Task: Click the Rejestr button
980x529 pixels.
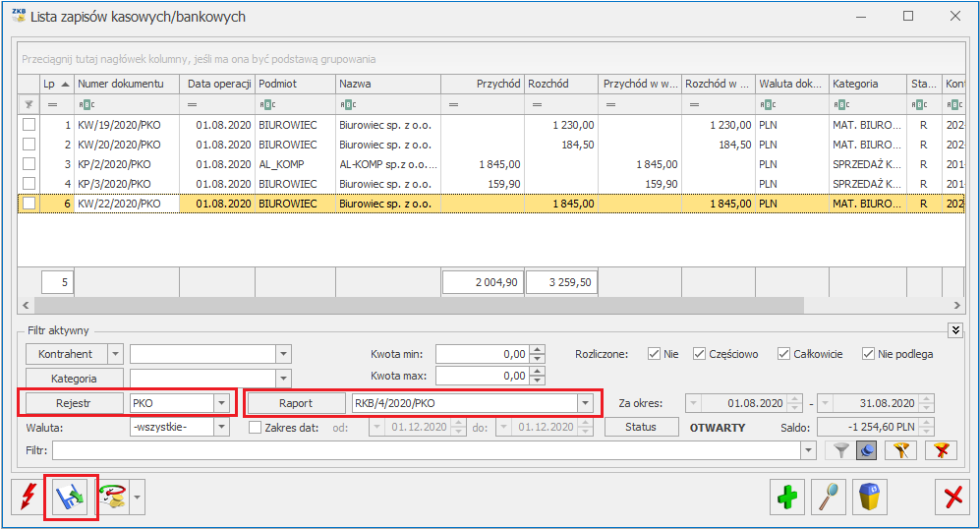Action: point(74,403)
